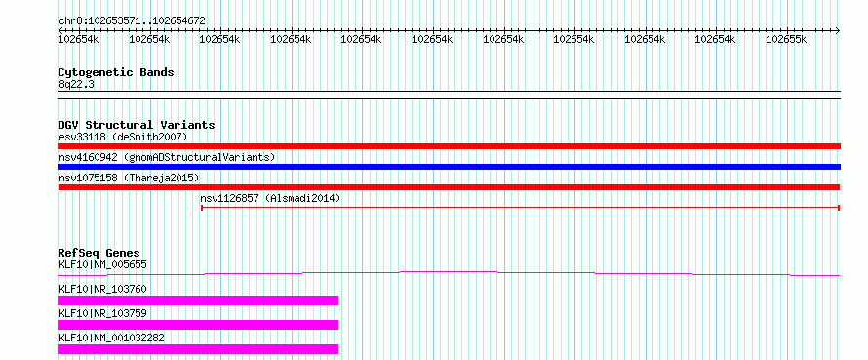Click the red nsv1075158 variant bar

coord(449,187)
